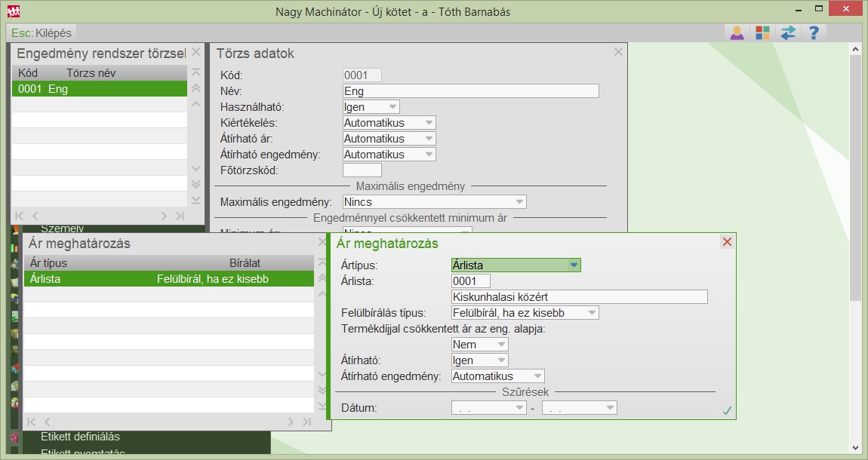
Task: Page down in Engedmény rendszer törzsek list
Action: click(196, 184)
